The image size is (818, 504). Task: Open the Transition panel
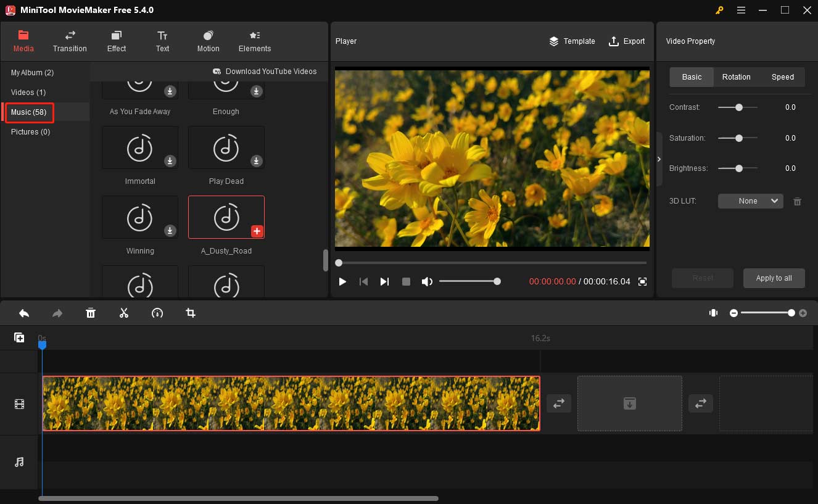click(x=69, y=41)
